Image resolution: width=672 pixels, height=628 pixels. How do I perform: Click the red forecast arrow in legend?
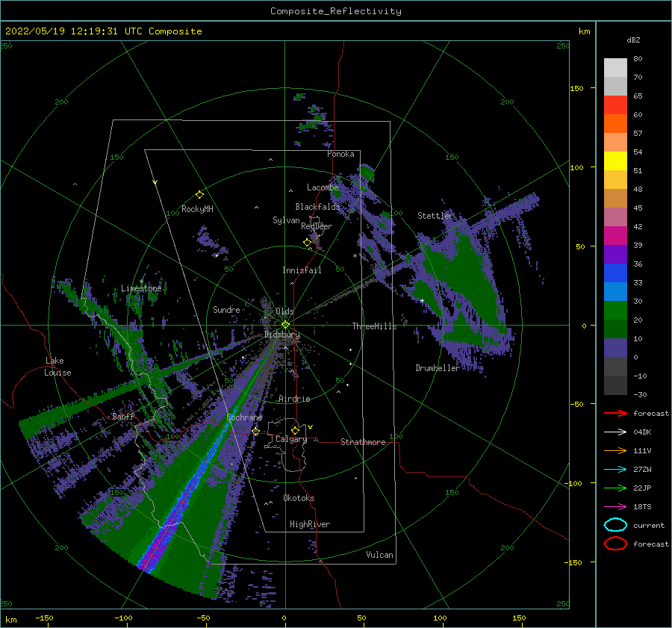[615, 413]
